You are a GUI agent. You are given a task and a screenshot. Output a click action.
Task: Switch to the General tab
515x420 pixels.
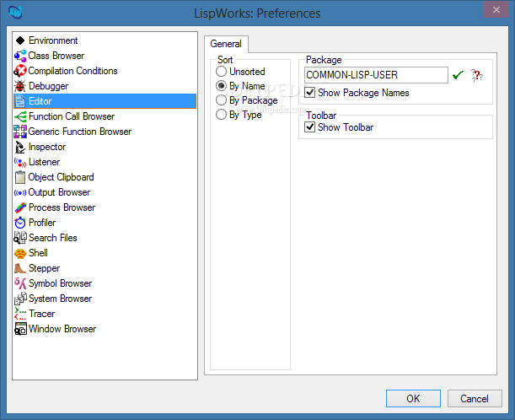point(226,44)
